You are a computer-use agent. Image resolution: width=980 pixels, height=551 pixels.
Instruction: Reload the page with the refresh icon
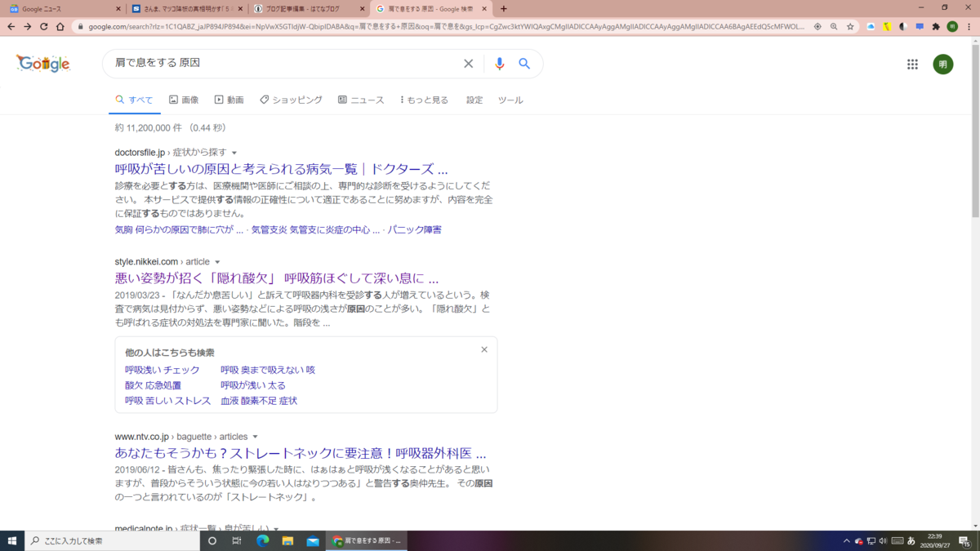44,26
